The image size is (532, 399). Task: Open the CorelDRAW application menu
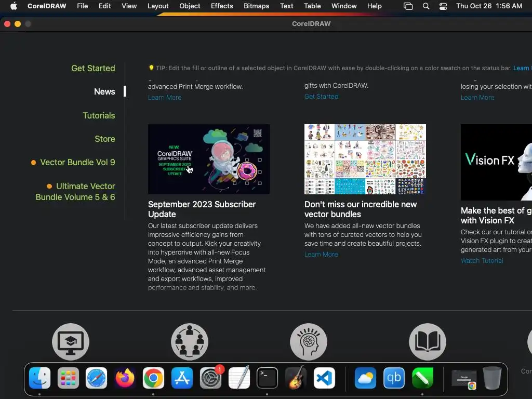click(x=47, y=6)
